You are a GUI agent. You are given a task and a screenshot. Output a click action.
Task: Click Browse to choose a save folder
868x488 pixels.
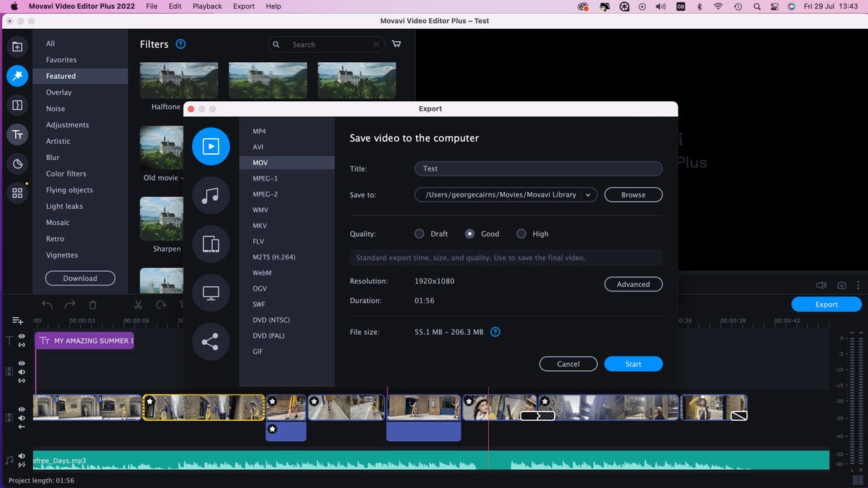point(633,194)
